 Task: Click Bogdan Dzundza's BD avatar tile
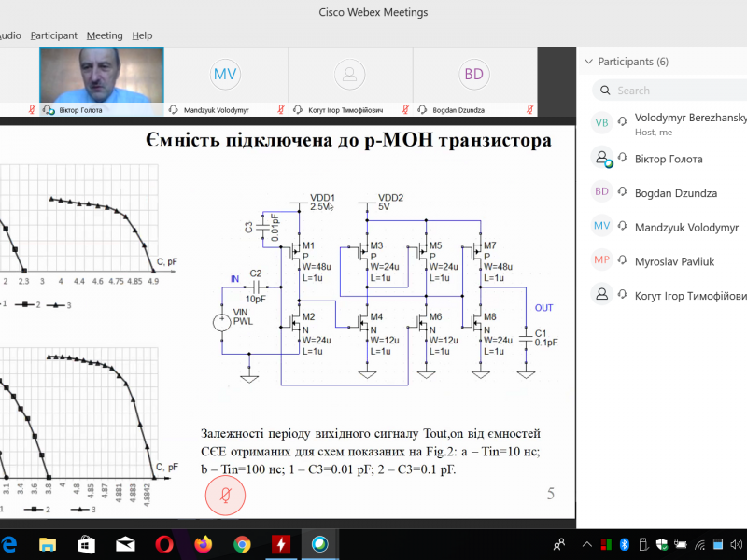tap(474, 75)
